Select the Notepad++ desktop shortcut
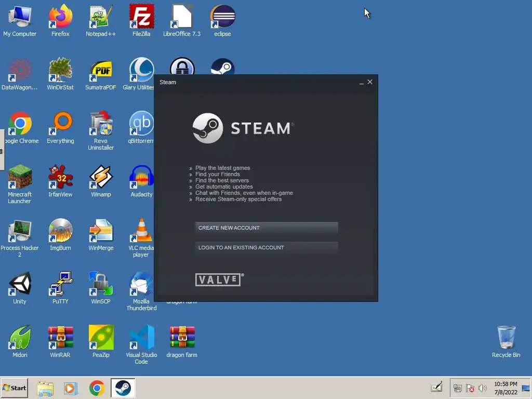Screen dimensions: 532x399 pyautogui.click(x=101, y=20)
